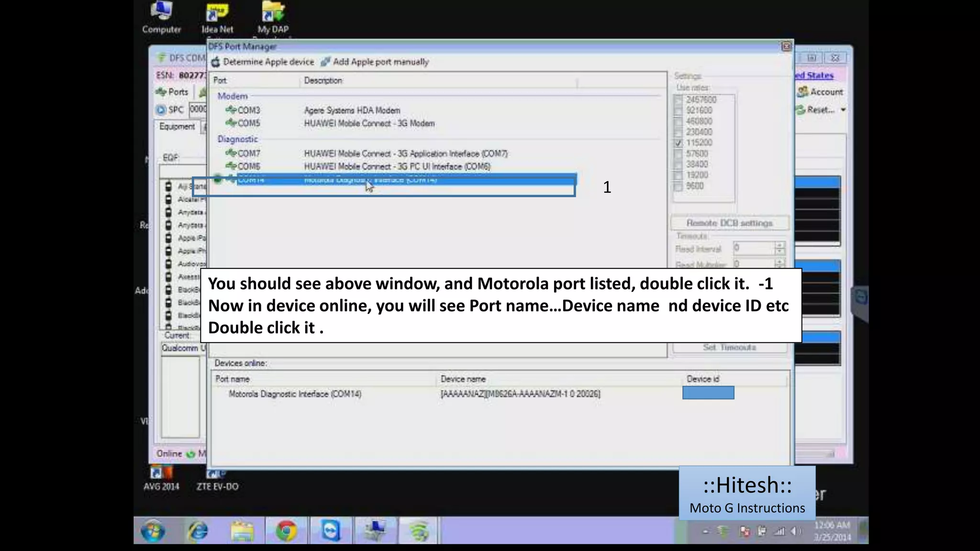Screen dimensions: 980x551
Task: Select the Audiovox phone in equipment list
Action: pyautogui.click(x=186, y=264)
